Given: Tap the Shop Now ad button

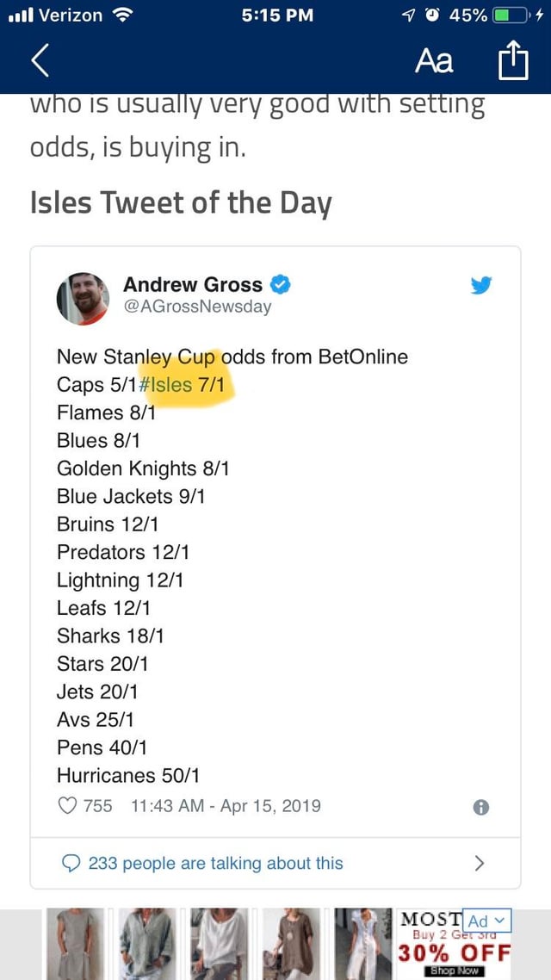Looking at the screenshot, I should 454,971.
